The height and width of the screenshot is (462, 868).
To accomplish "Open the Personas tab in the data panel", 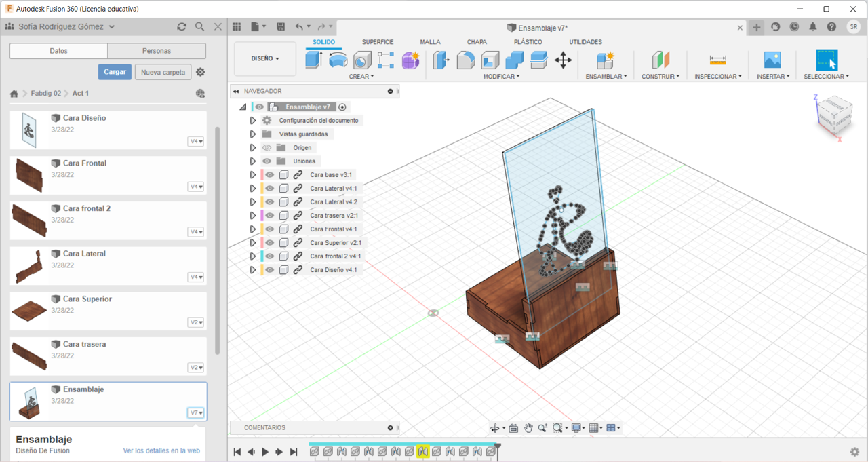I will point(157,51).
